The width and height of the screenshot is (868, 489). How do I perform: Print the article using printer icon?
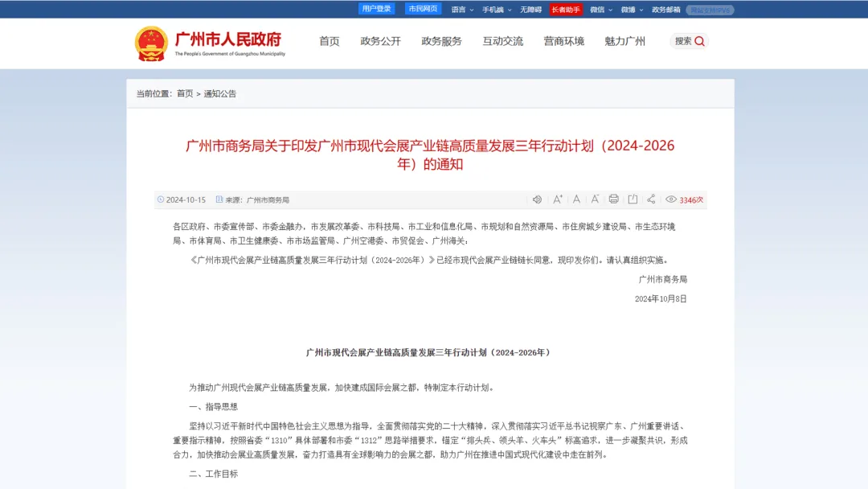point(613,199)
